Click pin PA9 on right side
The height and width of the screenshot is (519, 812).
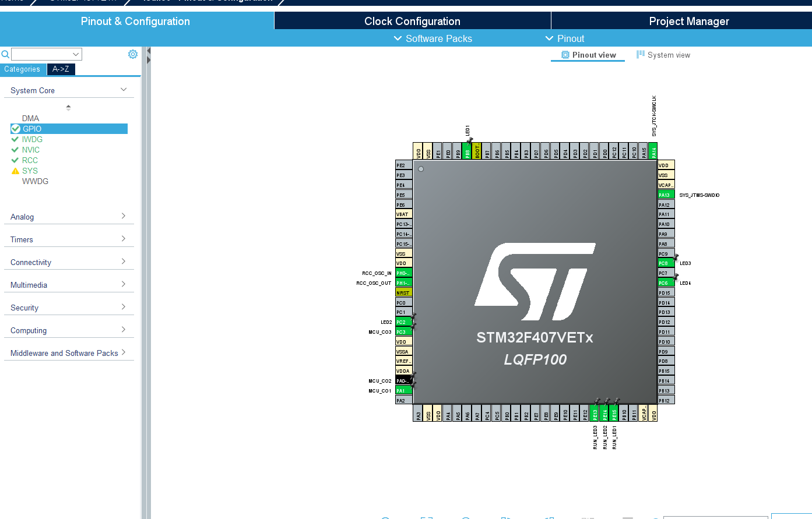pyautogui.click(x=666, y=234)
